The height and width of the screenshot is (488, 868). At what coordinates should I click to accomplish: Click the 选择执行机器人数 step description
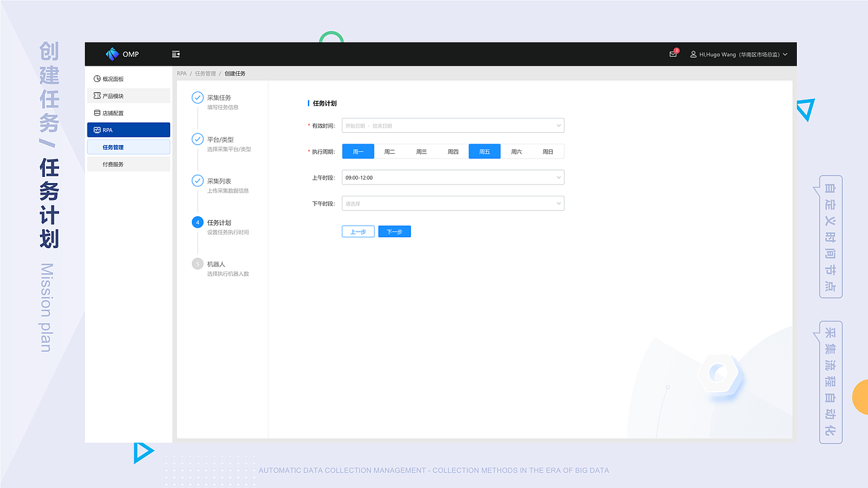coord(229,274)
